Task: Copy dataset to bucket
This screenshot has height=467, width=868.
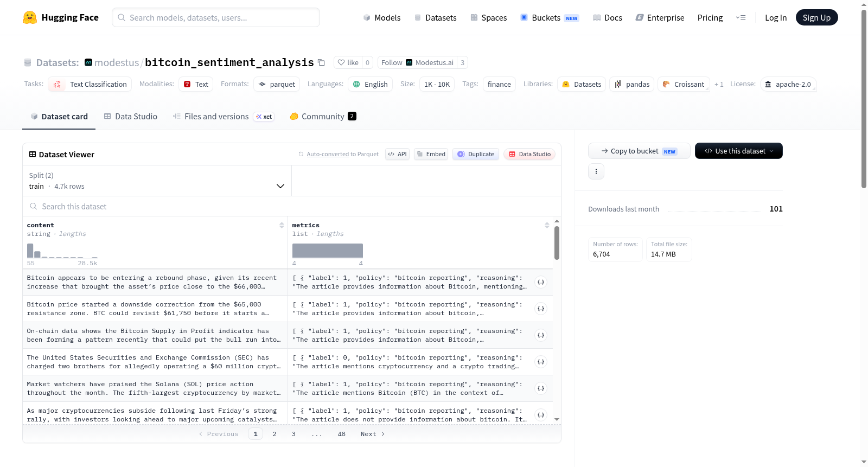Action: pyautogui.click(x=639, y=151)
